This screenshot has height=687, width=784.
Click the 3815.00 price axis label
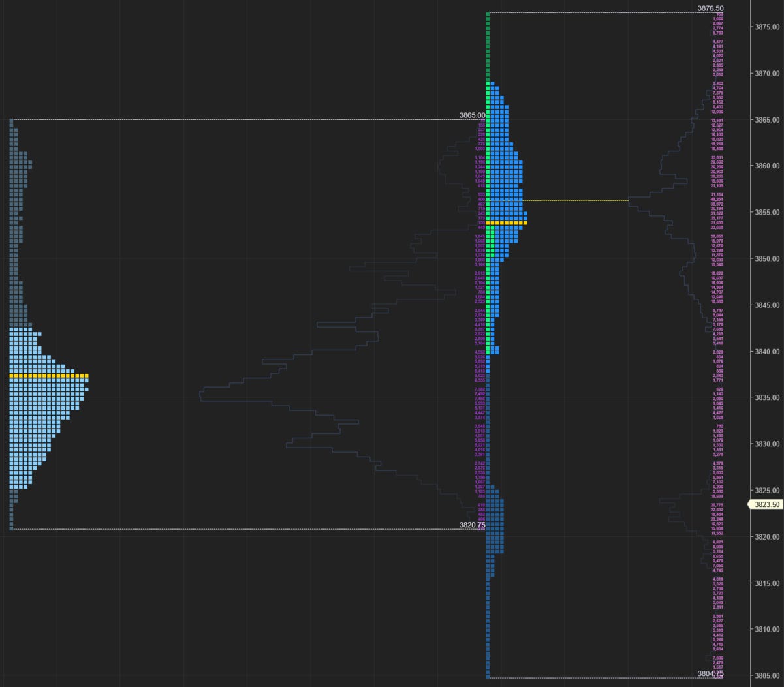(x=766, y=583)
